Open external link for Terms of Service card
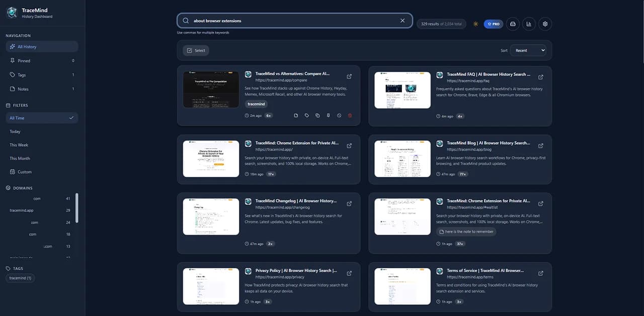Image resolution: width=644 pixels, height=316 pixels. pyautogui.click(x=541, y=273)
